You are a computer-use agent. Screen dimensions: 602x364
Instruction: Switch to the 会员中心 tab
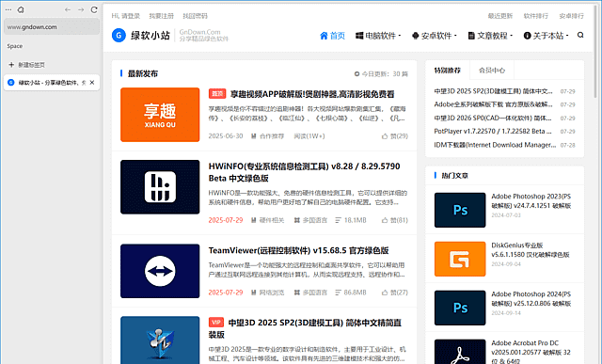[x=492, y=71]
